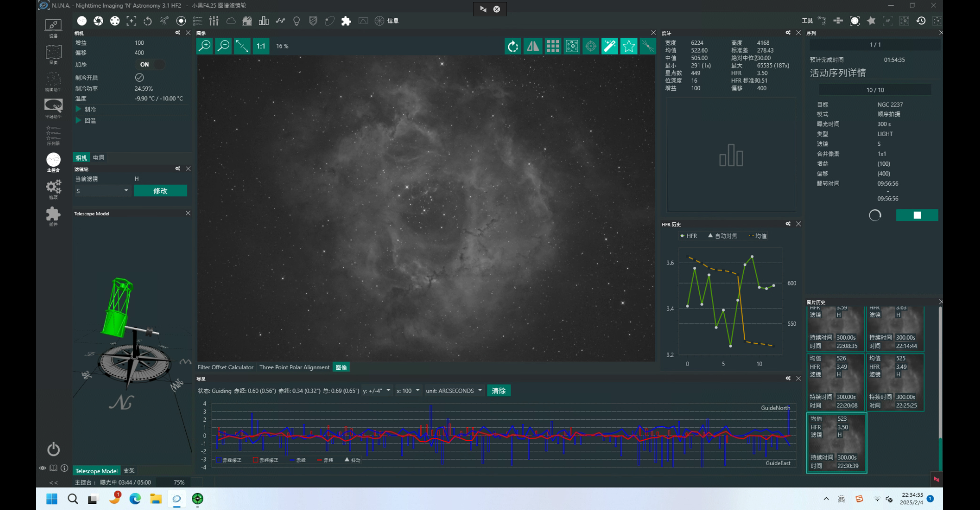Select the 22:30:39 image history thumbnail
Image resolution: width=980 pixels, height=510 pixels.
tap(836, 443)
